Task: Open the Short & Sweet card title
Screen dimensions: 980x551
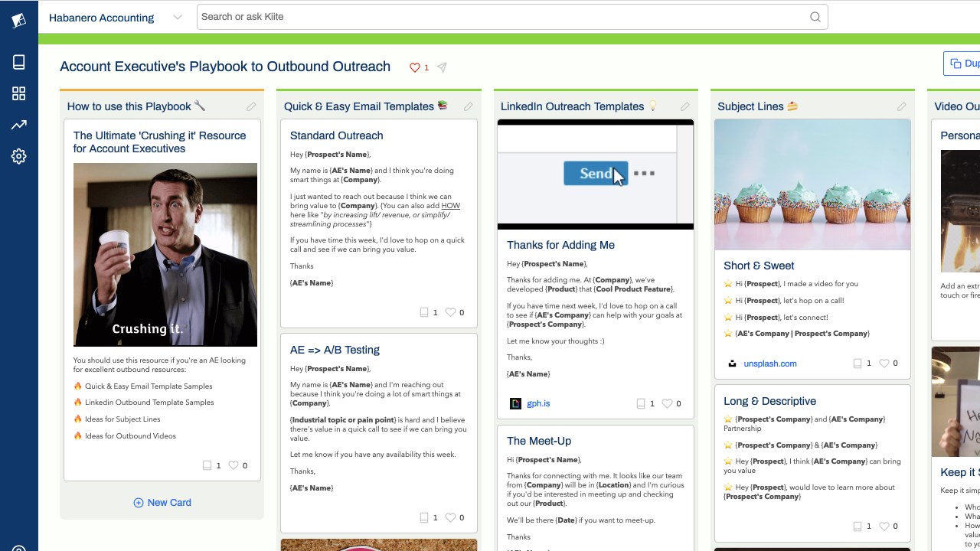Action: pyautogui.click(x=759, y=266)
